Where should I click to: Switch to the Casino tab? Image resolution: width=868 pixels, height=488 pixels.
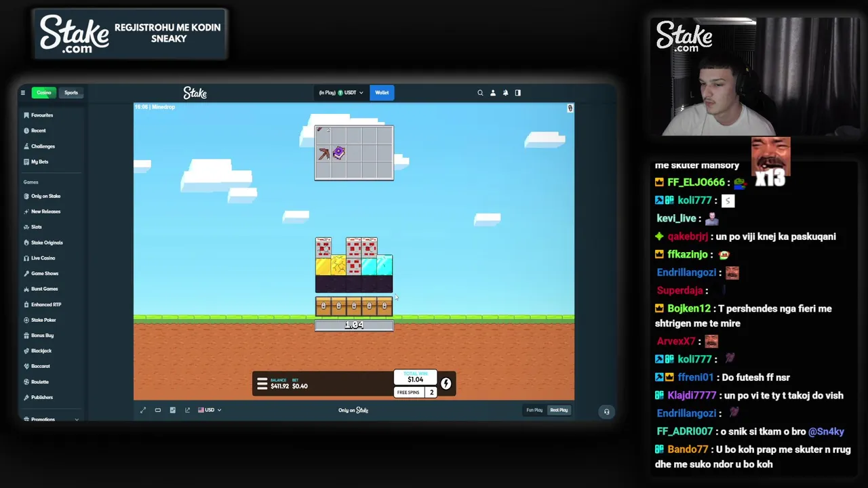coord(44,93)
